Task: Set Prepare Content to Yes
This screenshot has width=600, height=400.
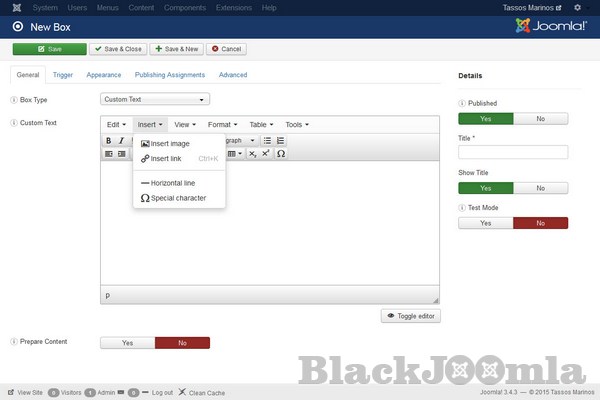Action: (127, 342)
